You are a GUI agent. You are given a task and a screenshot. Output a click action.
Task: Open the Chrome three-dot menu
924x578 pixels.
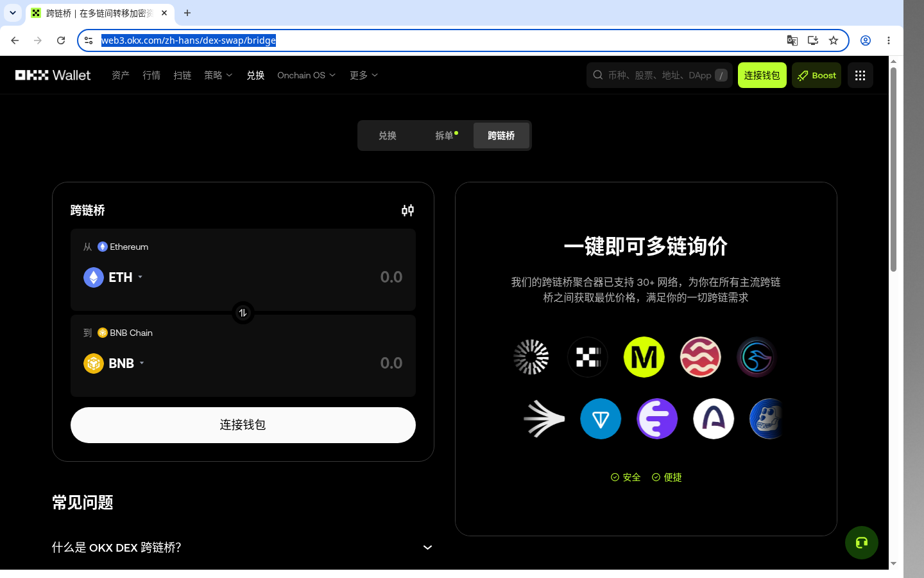pyautogui.click(x=889, y=40)
